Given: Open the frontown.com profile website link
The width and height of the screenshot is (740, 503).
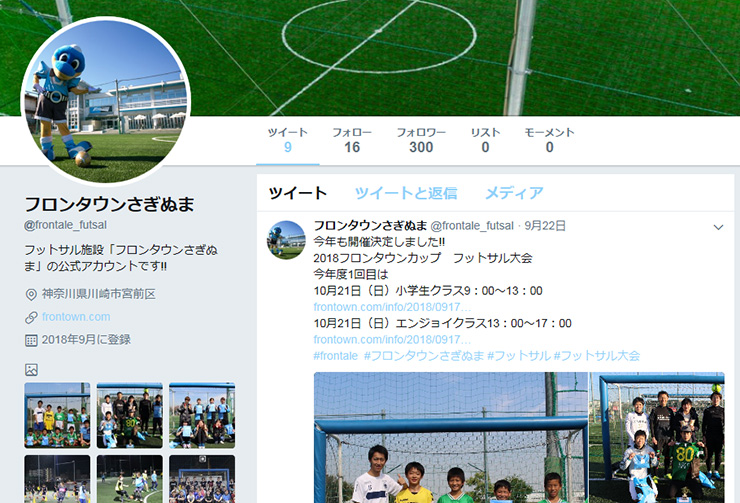Looking at the screenshot, I should pos(76,317).
